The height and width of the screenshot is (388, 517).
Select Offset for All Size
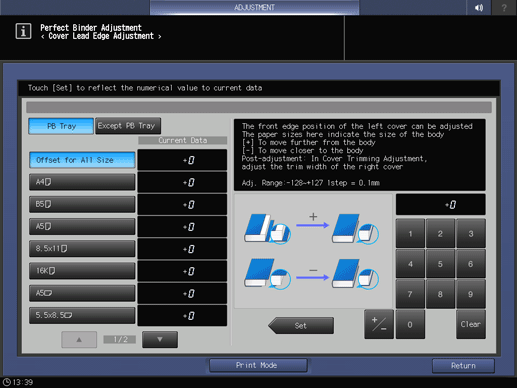[x=82, y=160]
